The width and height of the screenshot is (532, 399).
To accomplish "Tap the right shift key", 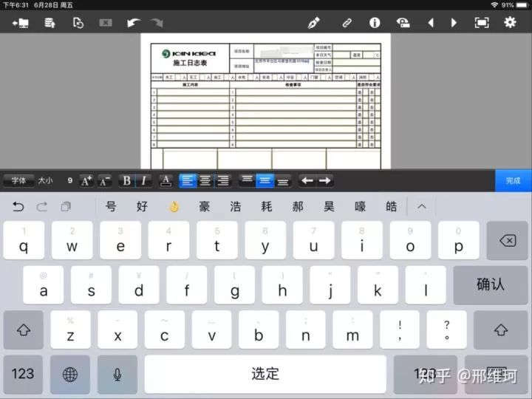I will pos(501,330).
